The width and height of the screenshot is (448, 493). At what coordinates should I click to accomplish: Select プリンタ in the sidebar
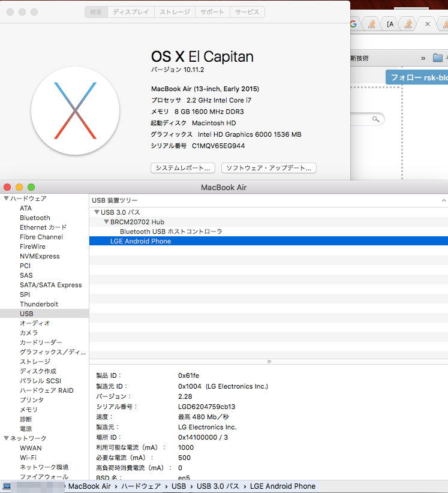click(x=32, y=400)
